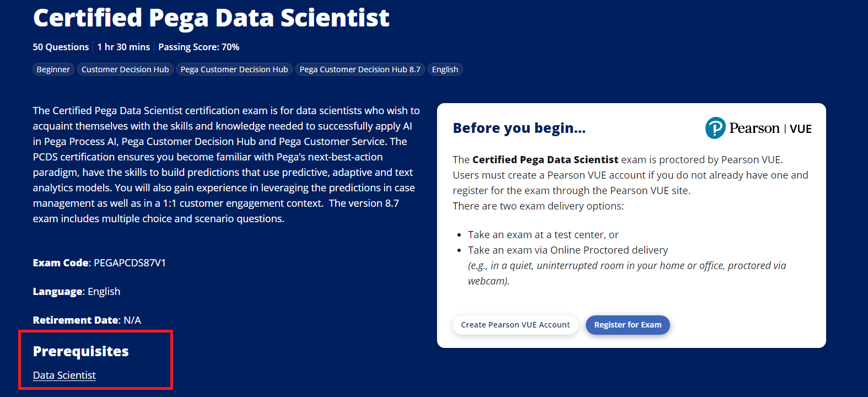Viewport: 868px width, 397px height.
Task: Select the 1 hr 30 mins duration text
Action: (123, 47)
